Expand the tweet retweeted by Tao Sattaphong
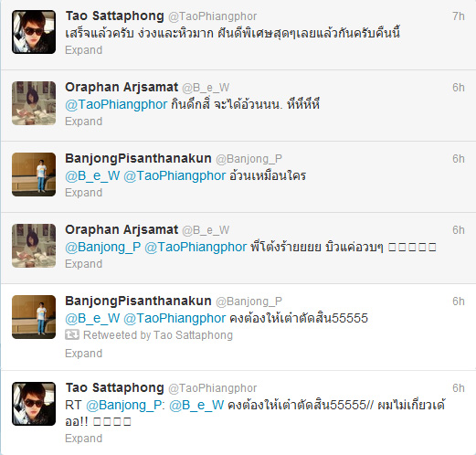This screenshot has width=476, height=455. 84,354
